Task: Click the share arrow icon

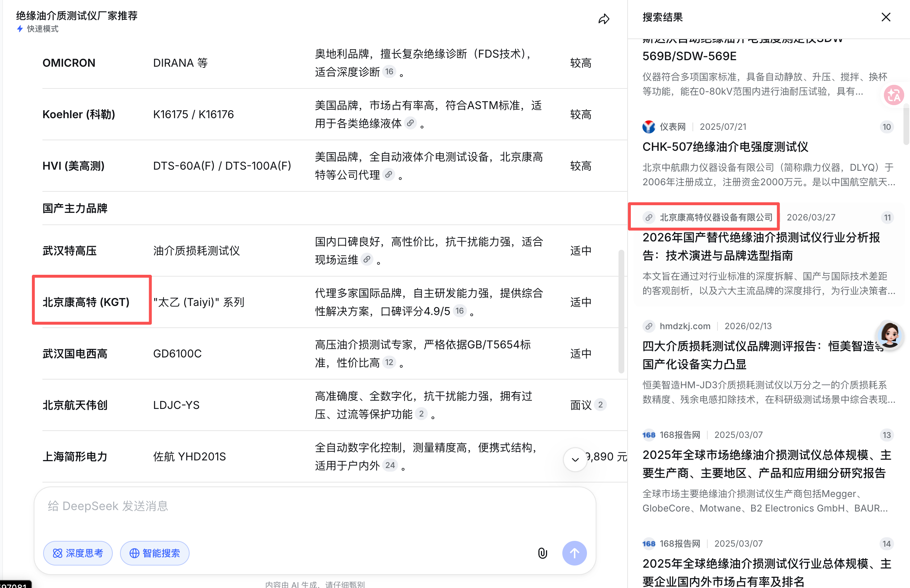Action: click(603, 19)
